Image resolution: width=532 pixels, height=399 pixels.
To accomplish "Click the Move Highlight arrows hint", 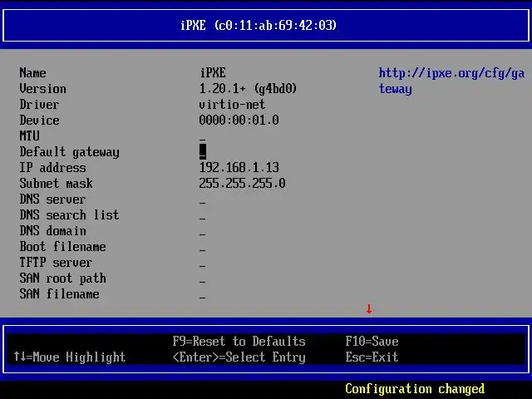I will (x=70, y=357).
